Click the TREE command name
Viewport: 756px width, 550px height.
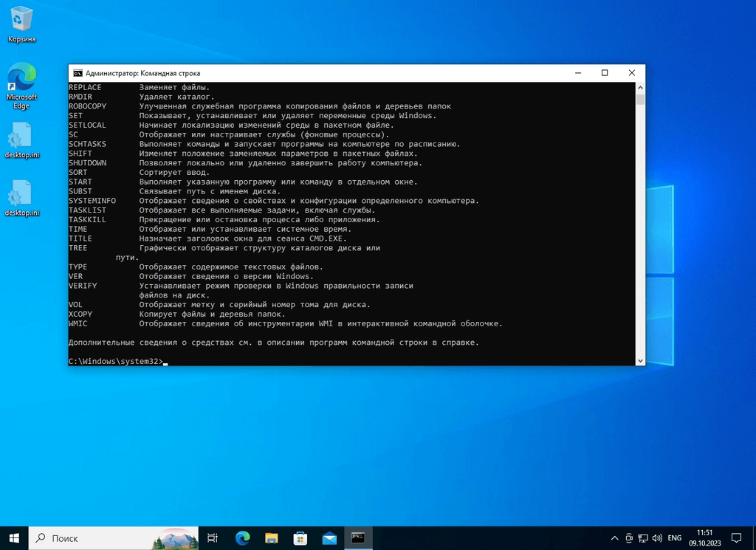[78, 248]
